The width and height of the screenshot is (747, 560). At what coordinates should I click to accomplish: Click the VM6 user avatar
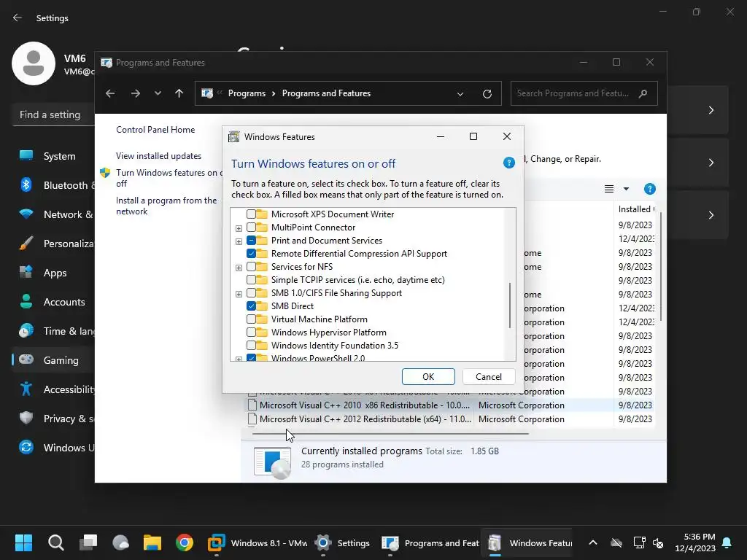tap(34, 63)
